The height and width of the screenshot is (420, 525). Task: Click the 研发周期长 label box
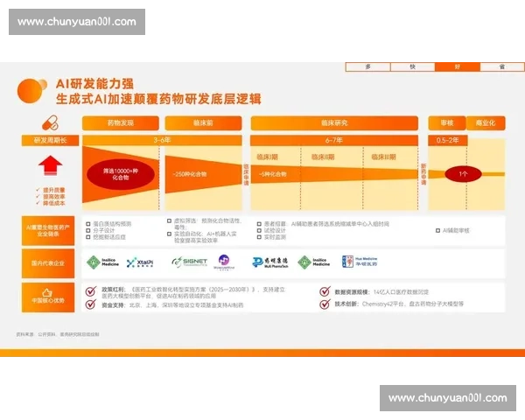50,140
